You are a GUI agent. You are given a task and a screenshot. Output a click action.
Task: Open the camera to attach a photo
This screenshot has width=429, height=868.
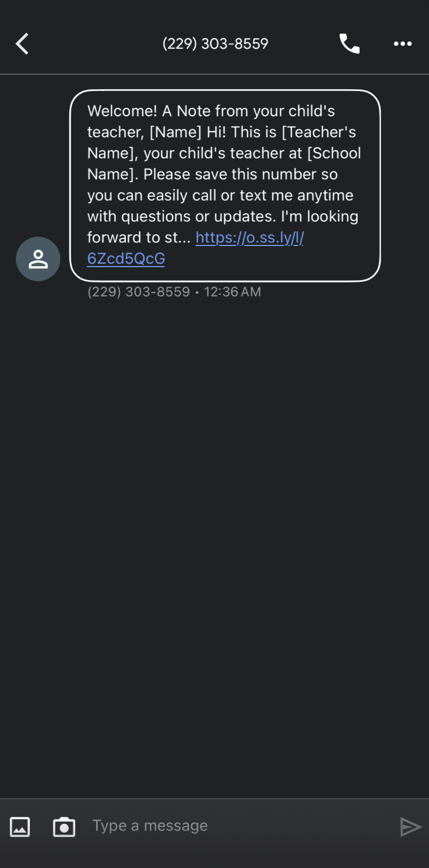tap(64, 826)
